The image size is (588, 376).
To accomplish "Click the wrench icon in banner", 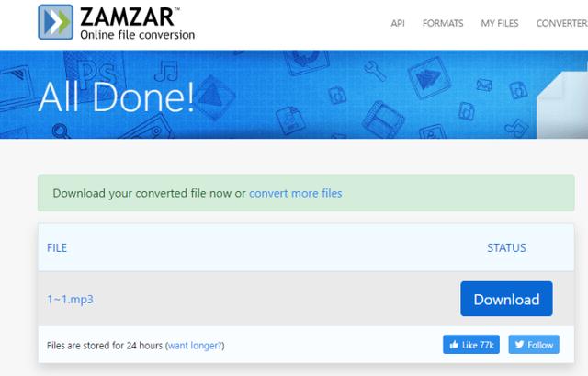I will coord(375,71).
